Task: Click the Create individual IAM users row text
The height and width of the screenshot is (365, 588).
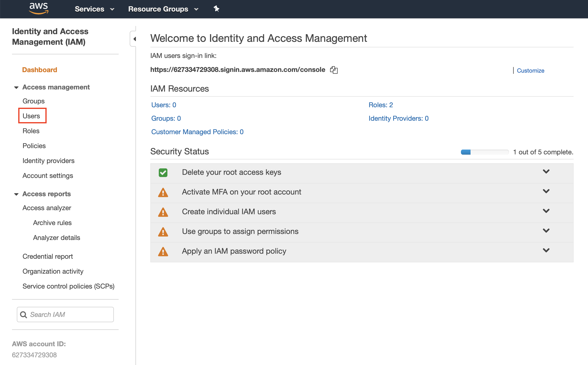Action: pyautogui.click(x=229, y=212)
